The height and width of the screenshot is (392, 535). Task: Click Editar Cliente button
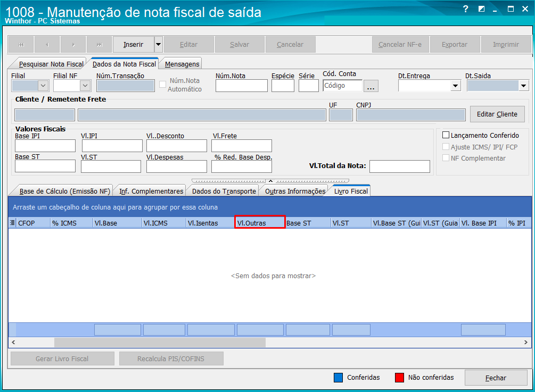pyautogui.click(x=497, y=114)
